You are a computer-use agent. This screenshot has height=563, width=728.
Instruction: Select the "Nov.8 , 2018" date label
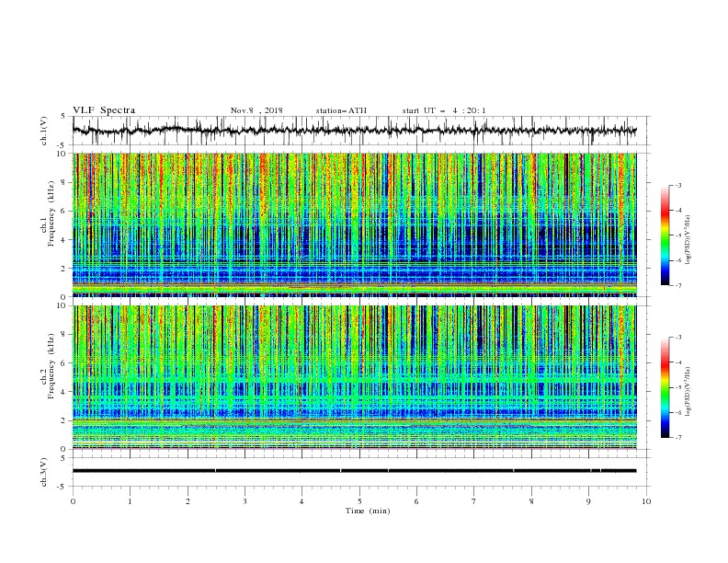point(256,110)
